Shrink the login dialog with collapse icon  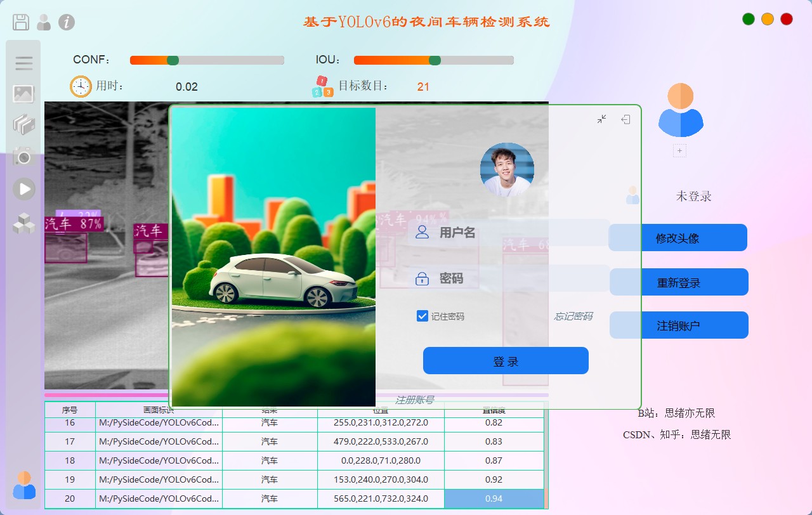click(601, 119)
